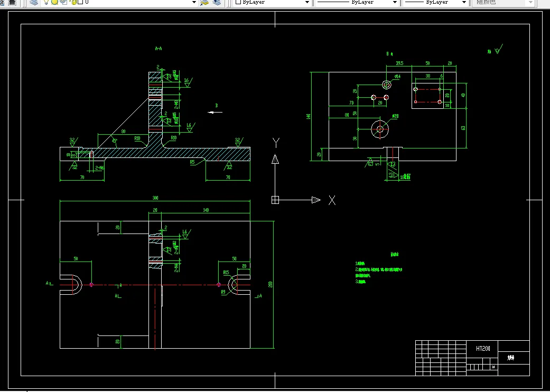Select the HT200 text in the title block
The height and width of the screenshot is (392, 550).
tap(483, 349)
